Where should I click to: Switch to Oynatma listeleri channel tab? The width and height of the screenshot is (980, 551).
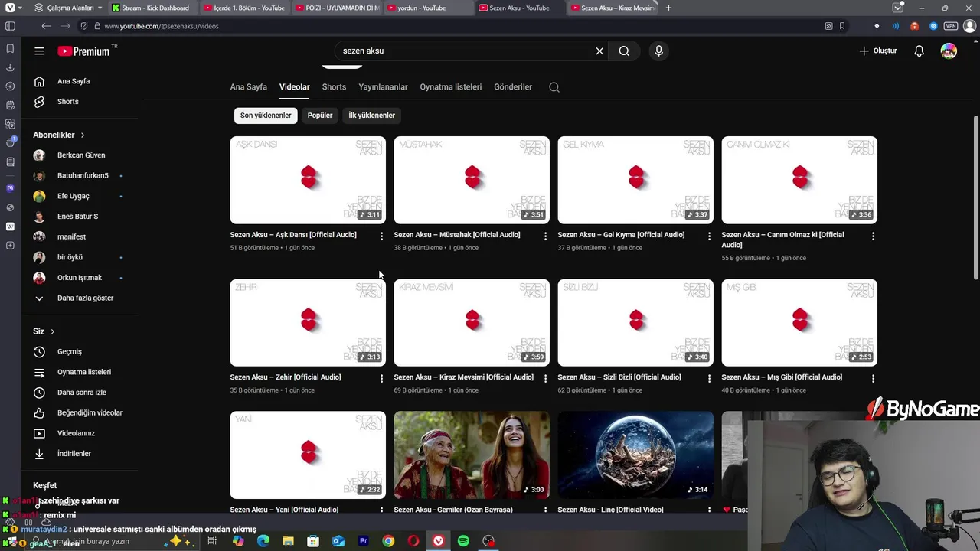451,87
